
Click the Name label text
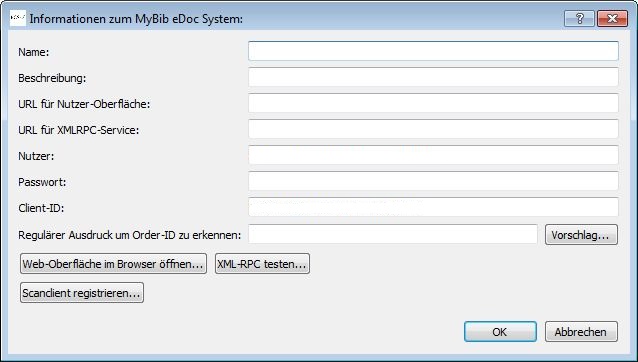[34, 52]
